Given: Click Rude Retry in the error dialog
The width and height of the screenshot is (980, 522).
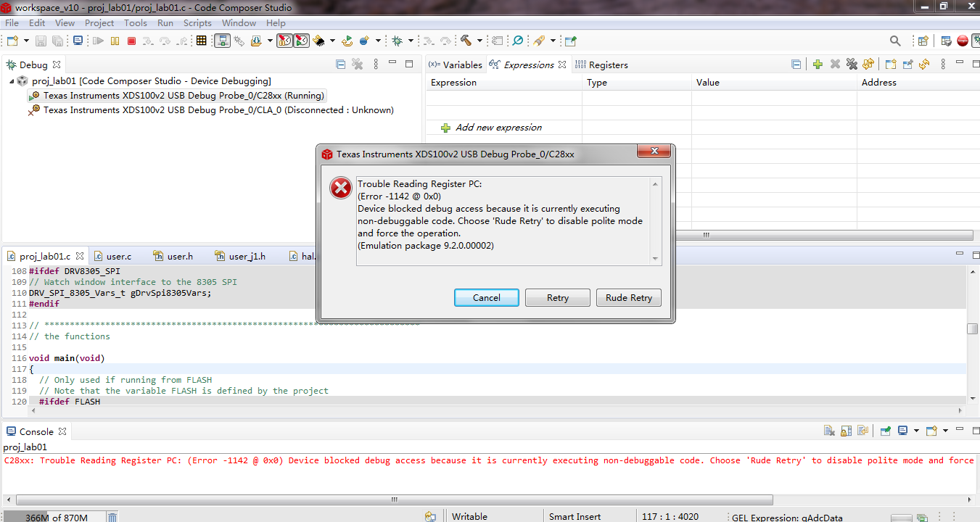Looking at the screenshot, I should coord(629,297).
